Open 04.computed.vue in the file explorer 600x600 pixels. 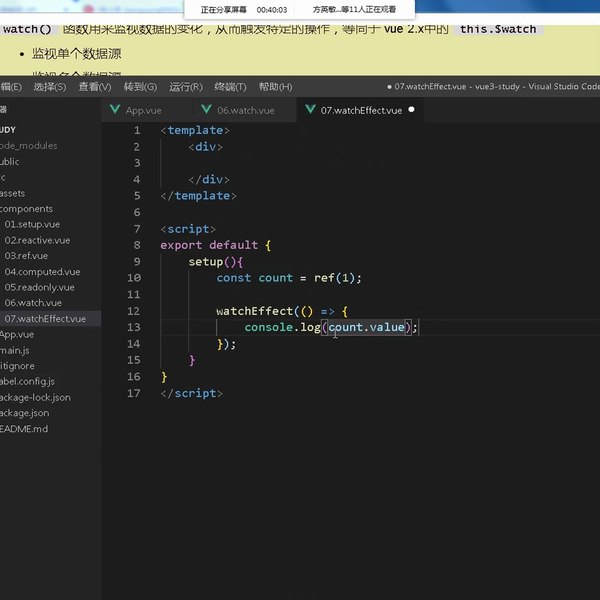(x=41, y=271)
